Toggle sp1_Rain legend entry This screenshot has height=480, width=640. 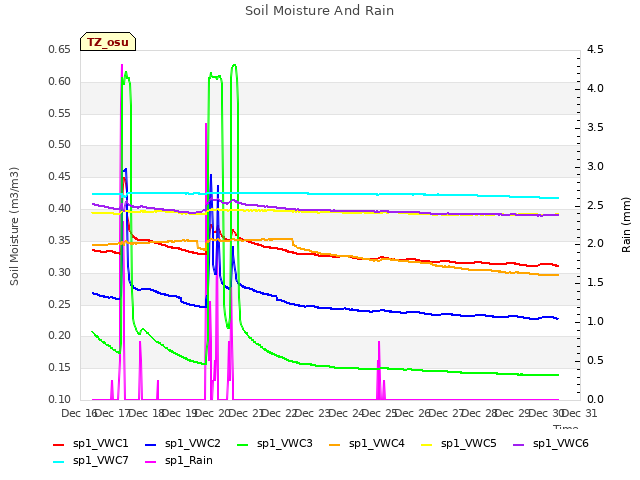pyautogui.click(x=179, y=461)
